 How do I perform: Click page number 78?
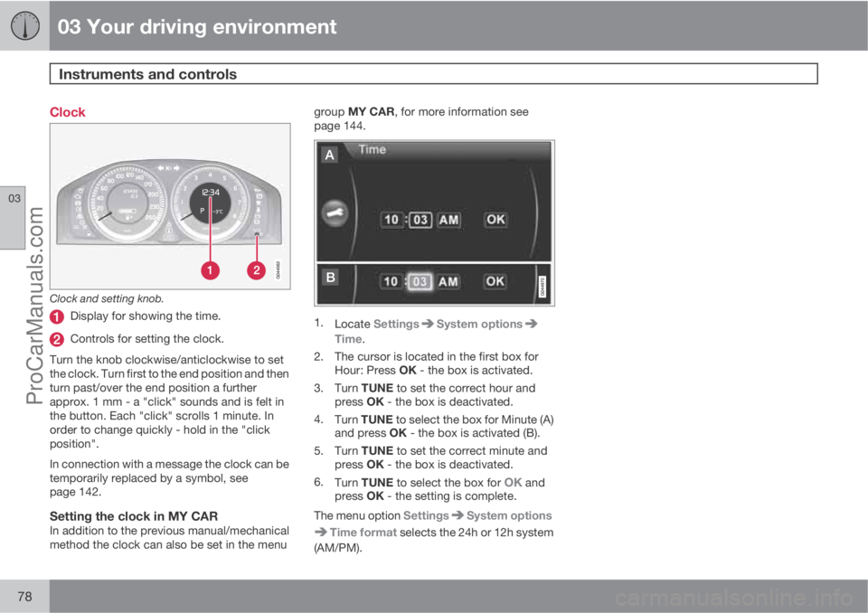tap(25, 597)
